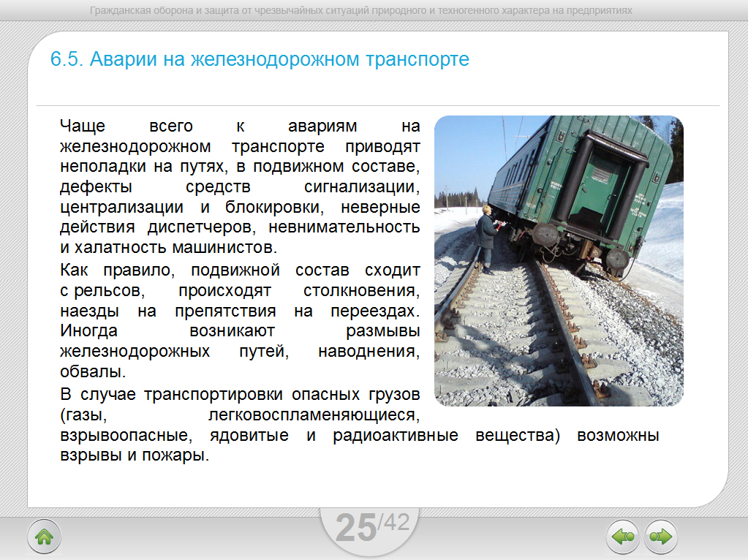Click the paragraph starting with "Как правило"
The image size is (748, 560).
(x=240, y=321)
